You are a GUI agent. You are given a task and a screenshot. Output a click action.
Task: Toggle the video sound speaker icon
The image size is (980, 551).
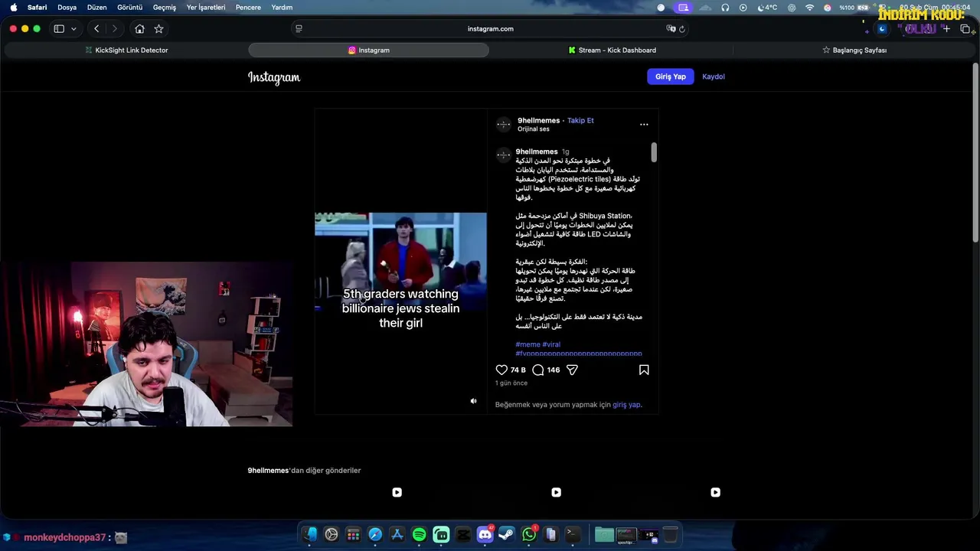[473, 401]
